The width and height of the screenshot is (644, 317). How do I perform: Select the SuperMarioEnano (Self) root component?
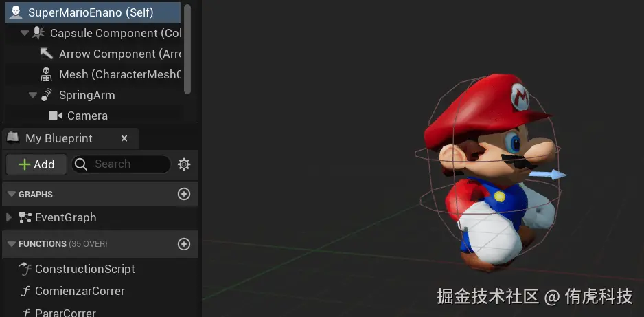tap(93, 12)
